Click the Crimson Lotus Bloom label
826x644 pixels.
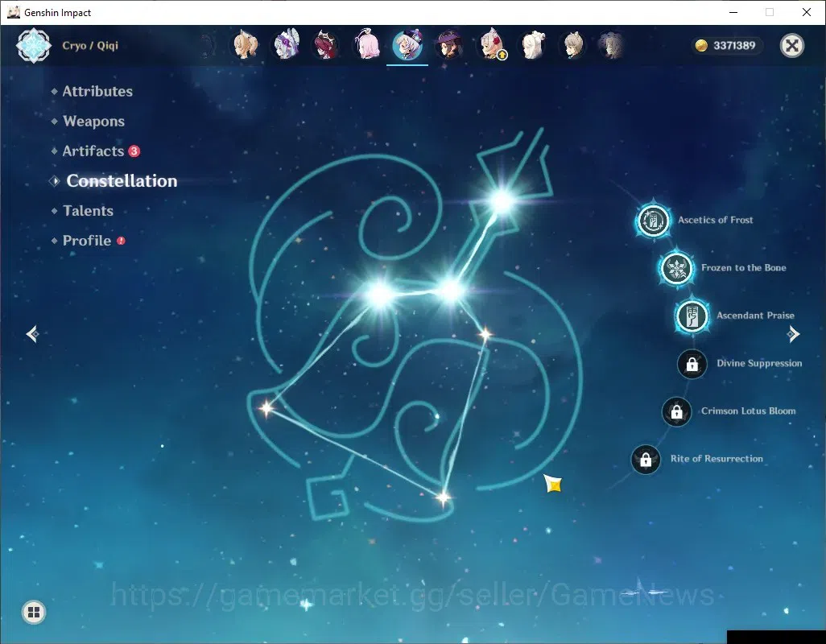pyautogui.click(x=748, y=411)
